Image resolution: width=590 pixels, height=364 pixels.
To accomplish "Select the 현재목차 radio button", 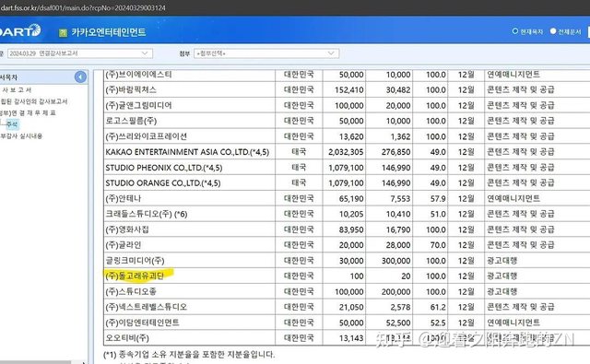I will pos(515,31).
